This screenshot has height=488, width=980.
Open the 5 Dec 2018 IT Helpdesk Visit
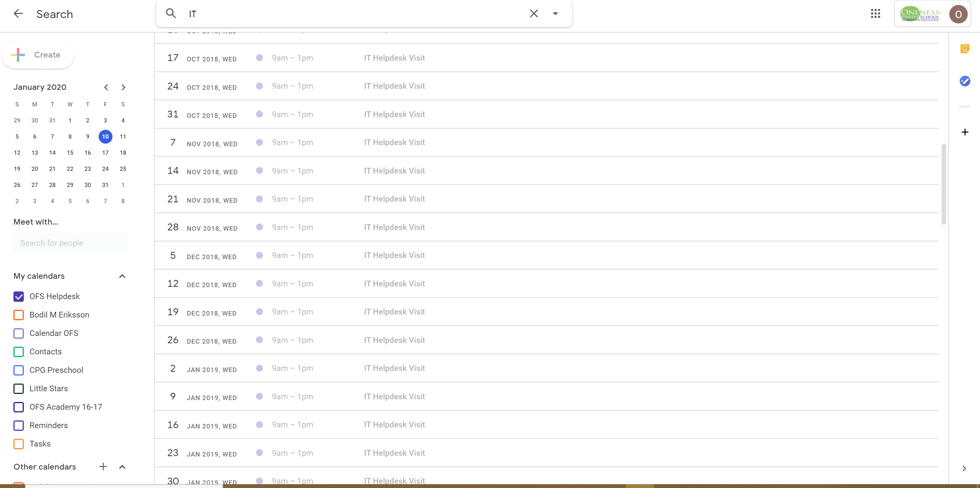click(394, 255)
